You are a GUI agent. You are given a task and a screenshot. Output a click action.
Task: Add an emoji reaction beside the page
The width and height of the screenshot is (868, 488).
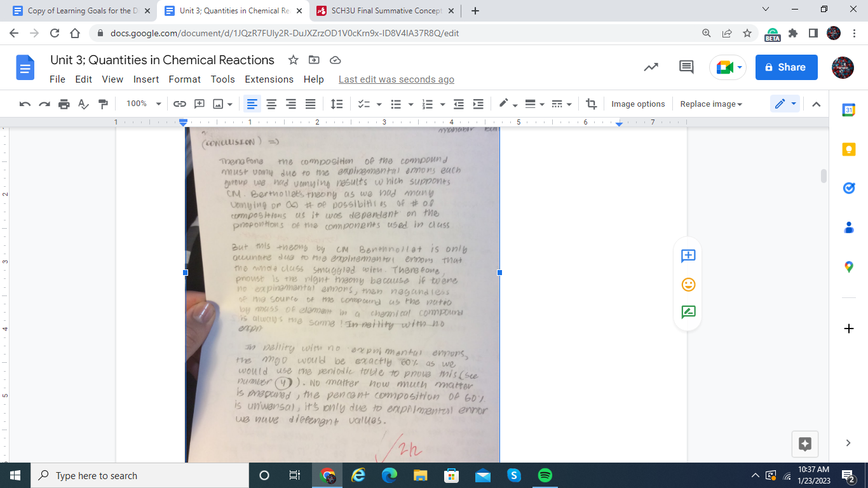pos(688,284)
